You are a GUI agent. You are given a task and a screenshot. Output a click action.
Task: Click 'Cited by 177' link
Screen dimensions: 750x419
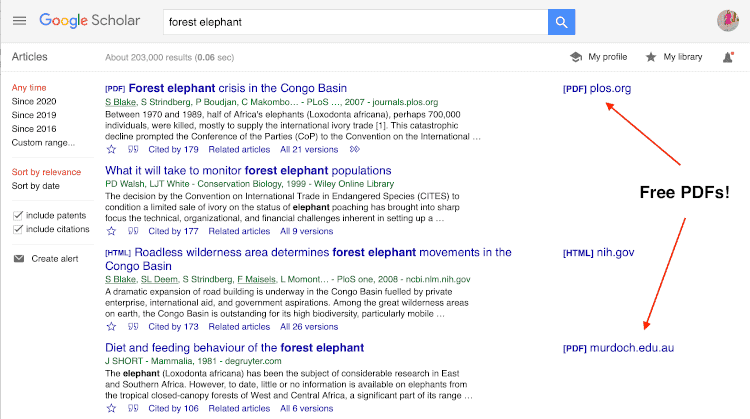coord(173,231)
